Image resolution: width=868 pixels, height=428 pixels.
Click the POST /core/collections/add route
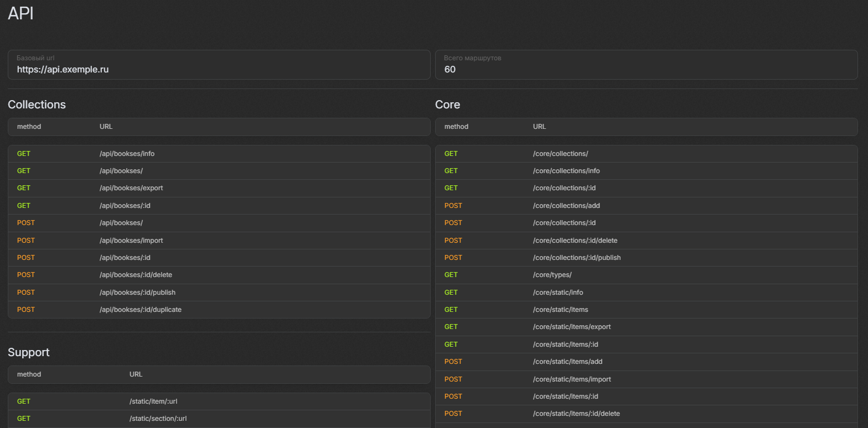pos(646,206)
